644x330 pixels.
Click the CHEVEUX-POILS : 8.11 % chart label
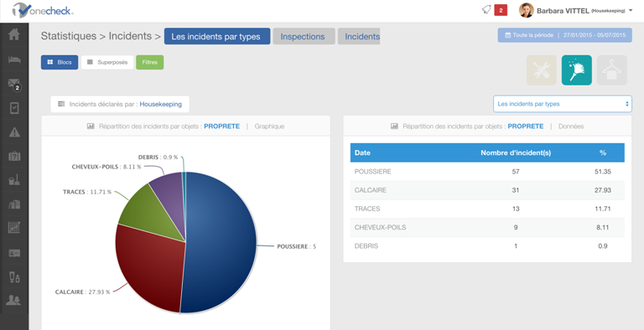click(106, 167)
